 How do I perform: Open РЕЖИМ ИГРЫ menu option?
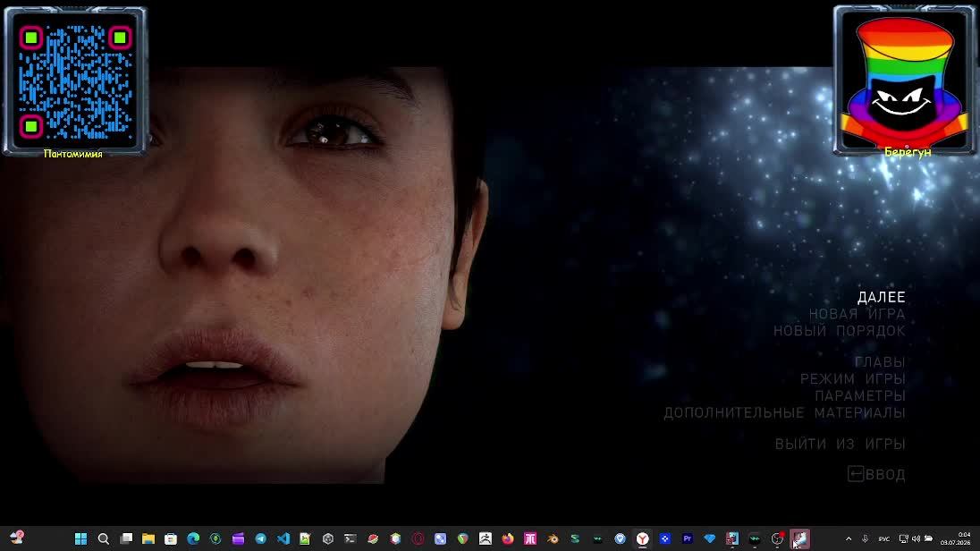point(852,379)
